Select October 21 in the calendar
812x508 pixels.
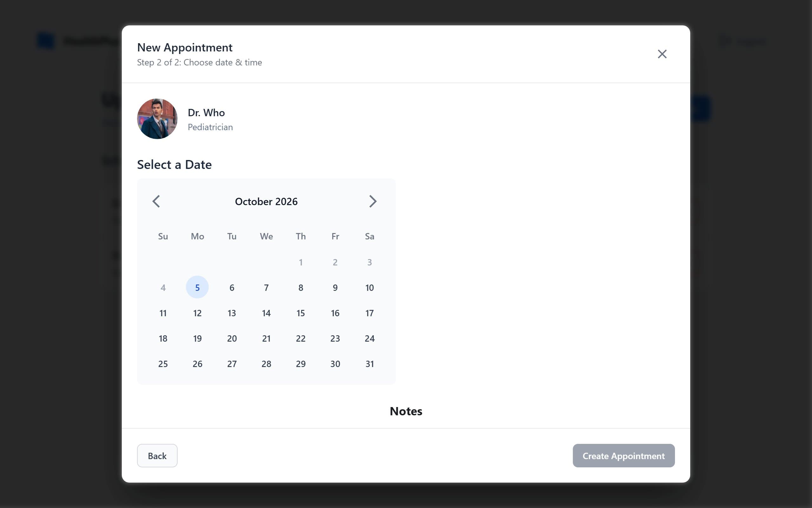point(266,338)
